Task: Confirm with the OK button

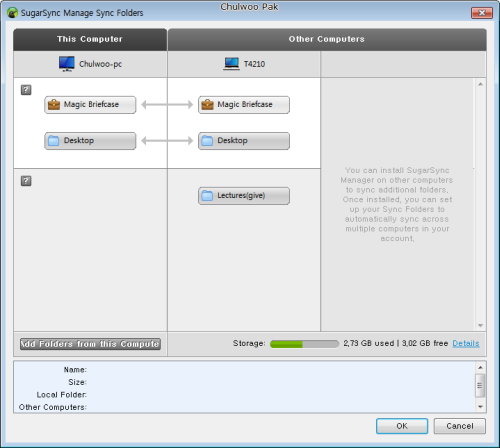Action: tap(402, 426)
